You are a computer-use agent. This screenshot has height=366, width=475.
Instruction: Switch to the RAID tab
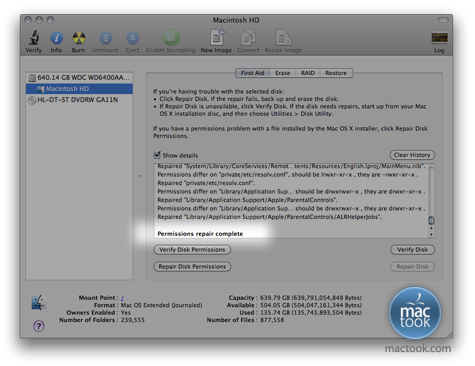click(308, 73)
